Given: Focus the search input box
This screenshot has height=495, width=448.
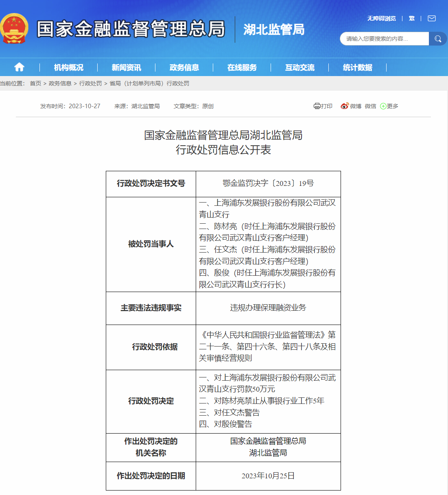Looking at the screenshot, I should [x=385, y=39].
